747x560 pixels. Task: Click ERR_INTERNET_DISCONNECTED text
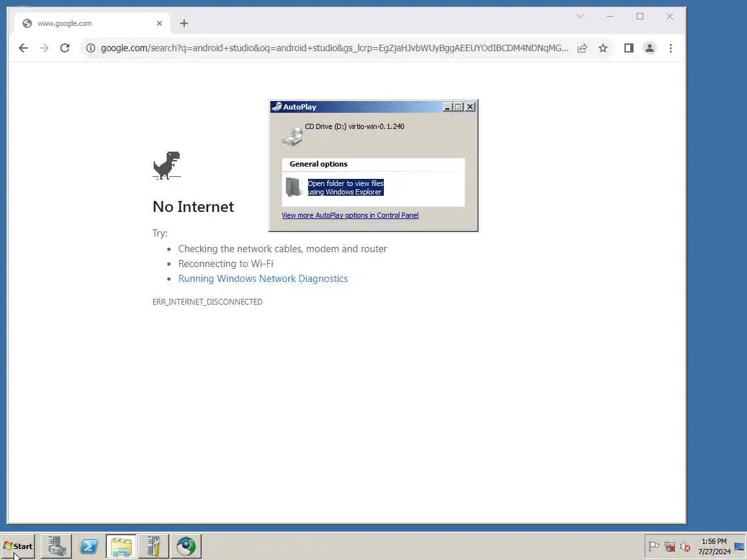[x=207, y=302]
